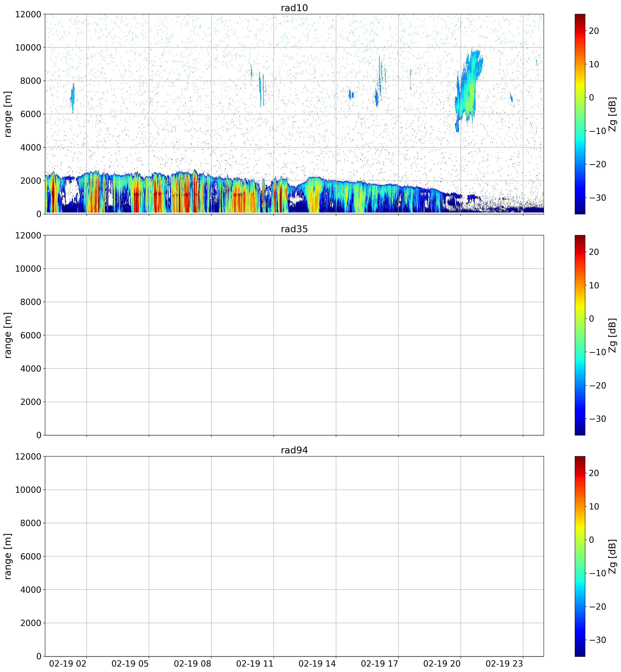Screen dimensions: 621x672
Task: Click the 20 label on rad10 colorbar
Action: 594,31
